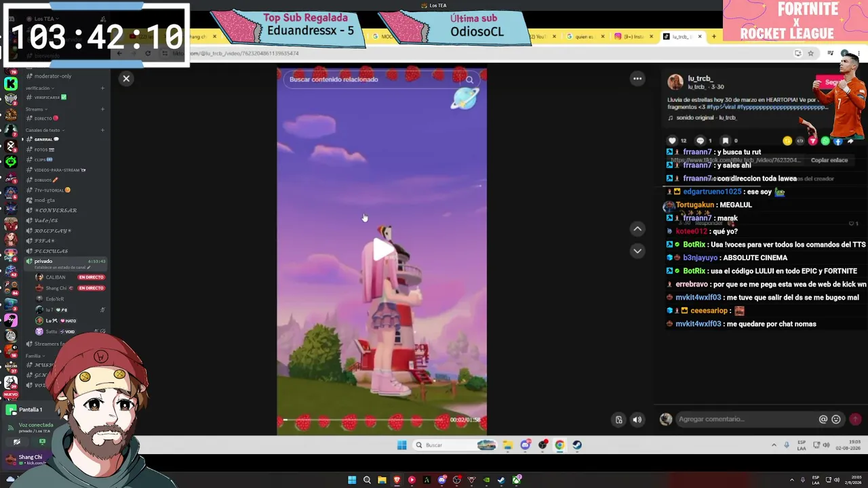The width and height of the screenshot is (868, 488).
Task: Mute the video with speaker icon
Action: pos(637,420)
